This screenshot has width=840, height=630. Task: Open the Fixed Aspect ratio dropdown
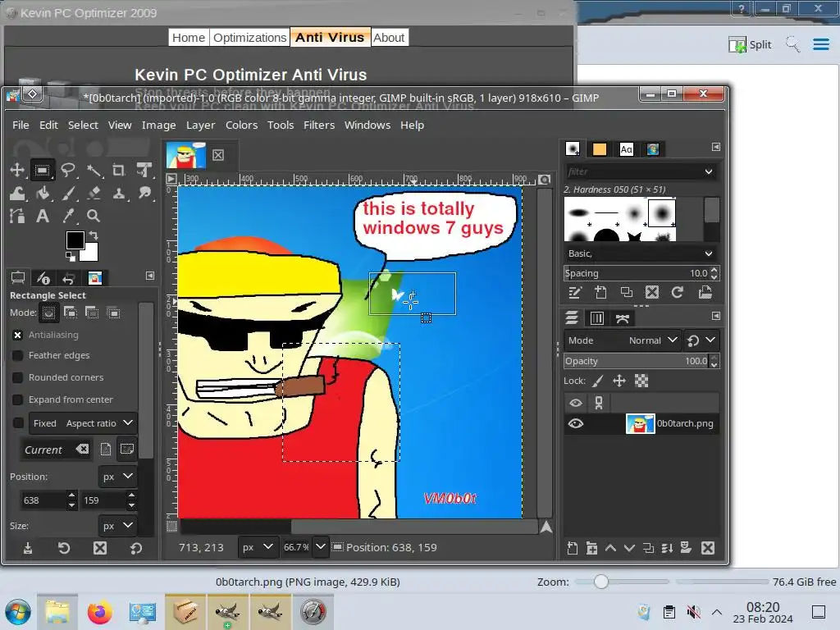[x=83, y=423]
